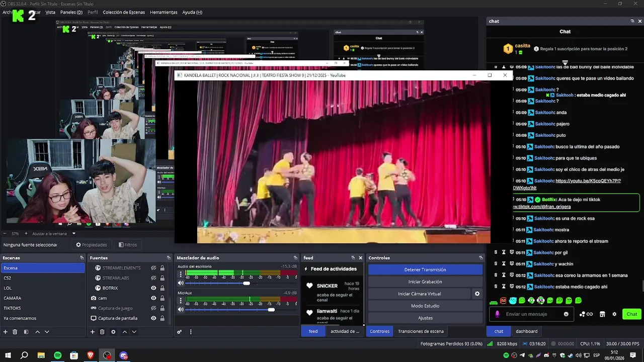Screen dimensions: 644x362
Task: Open Ajustes from Controles
Action: [425, 318]
